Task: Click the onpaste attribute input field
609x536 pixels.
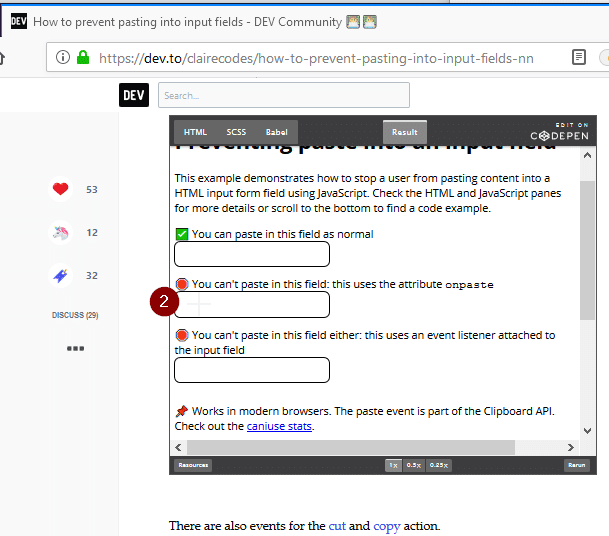Action: 252,305
